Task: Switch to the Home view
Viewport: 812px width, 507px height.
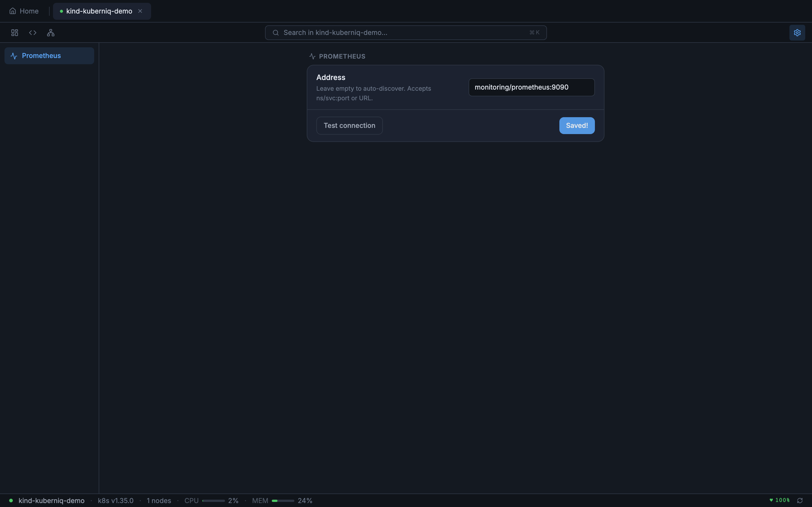Action: coord(29,11)
